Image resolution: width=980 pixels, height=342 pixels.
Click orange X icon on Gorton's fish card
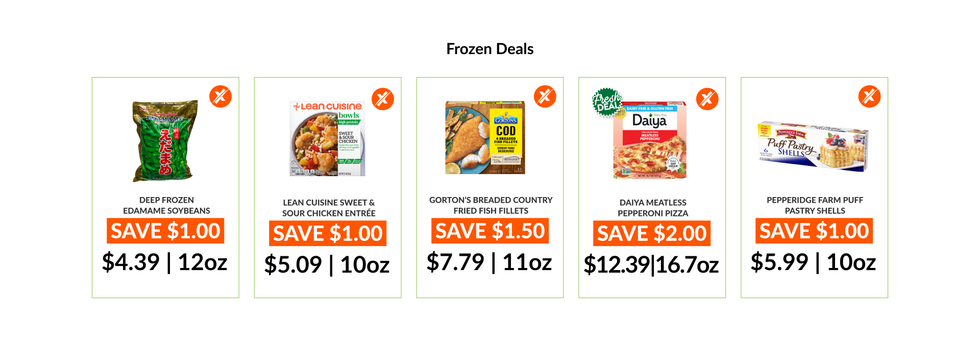545,96
